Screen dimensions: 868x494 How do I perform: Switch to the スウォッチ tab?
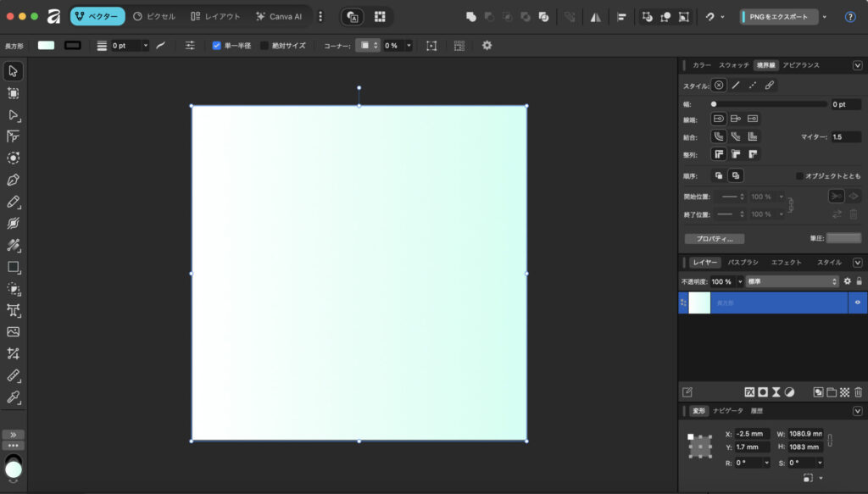(x=734, y=65)
